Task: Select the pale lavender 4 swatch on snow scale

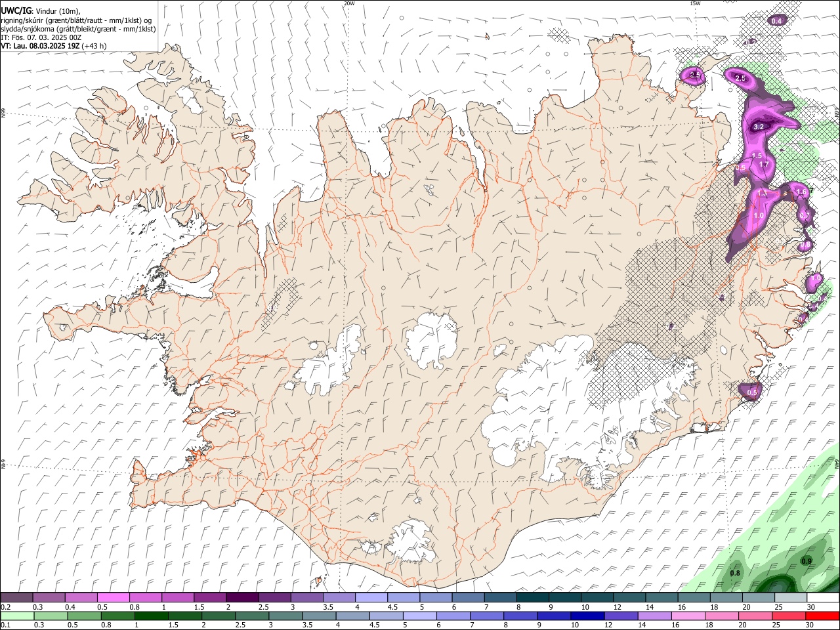Action: (x=371, y=598)
